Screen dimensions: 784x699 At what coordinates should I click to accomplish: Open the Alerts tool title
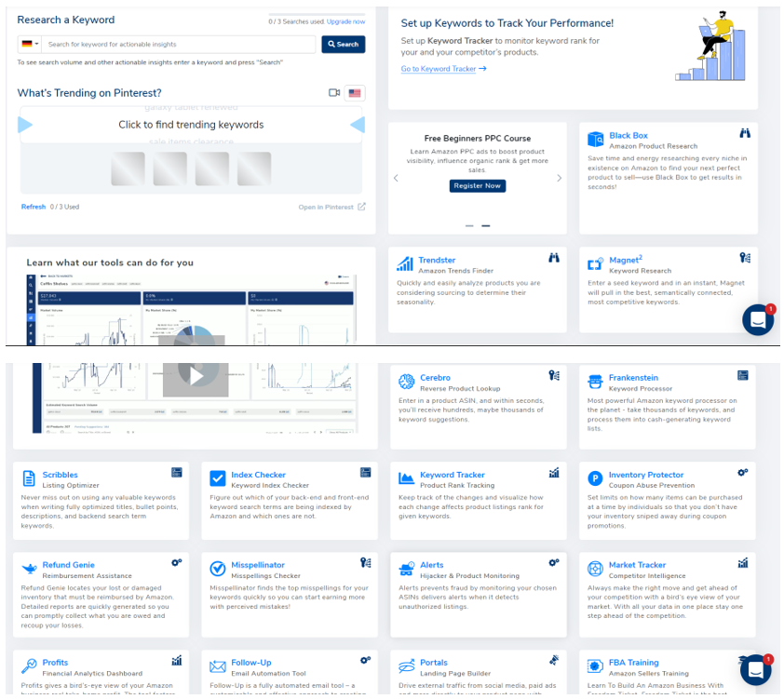click(431, 565)
